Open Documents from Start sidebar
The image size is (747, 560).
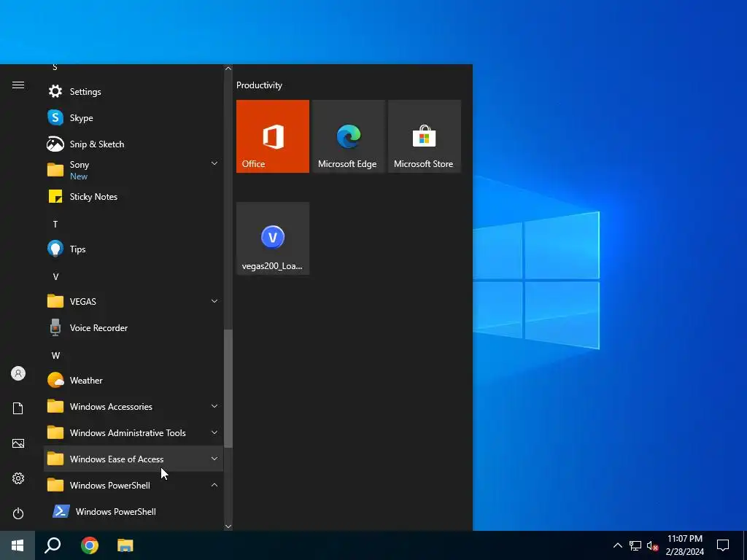[x=18, y=408]
